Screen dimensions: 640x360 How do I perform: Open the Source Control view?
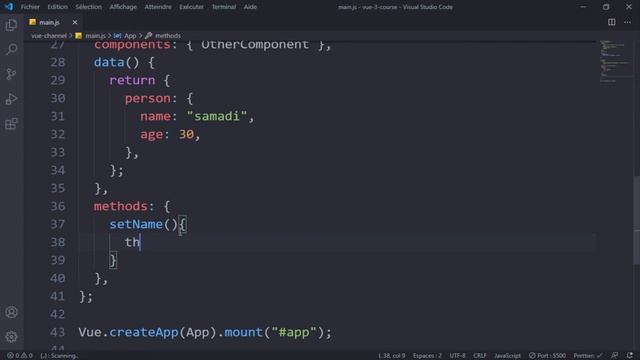click(x=11, y=74)
